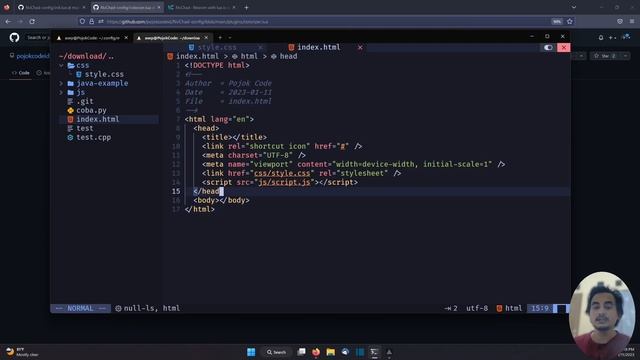Open the terminal tab dropdown arrow
The width and height of the screenshot is (640, 360).
tap(230, 38)
